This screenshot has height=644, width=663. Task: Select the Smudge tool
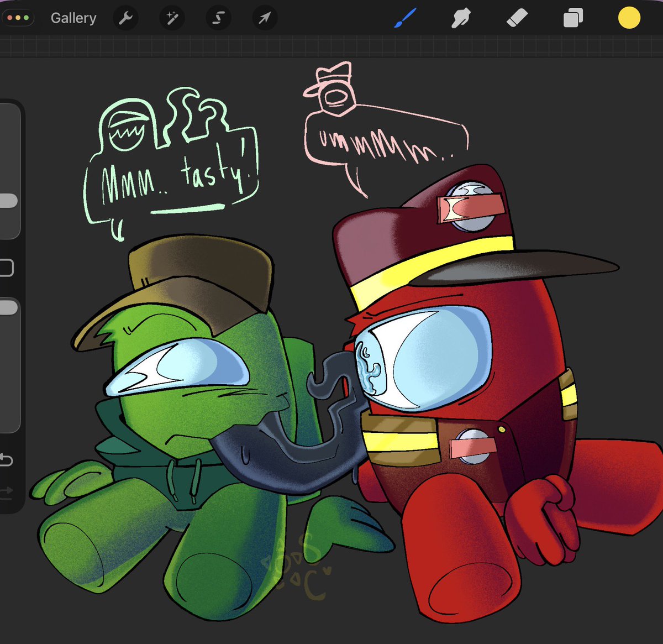pos(461,19)
